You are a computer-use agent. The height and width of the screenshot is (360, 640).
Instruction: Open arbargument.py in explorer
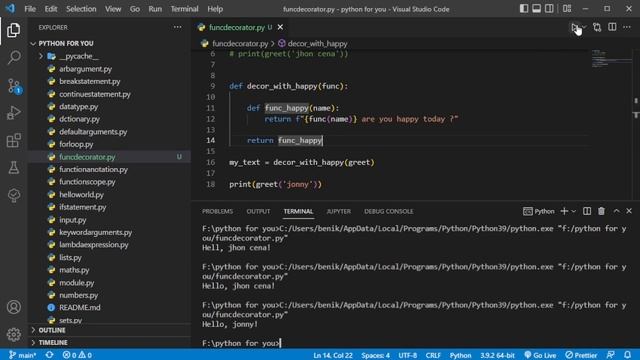(x=85, y=69)
